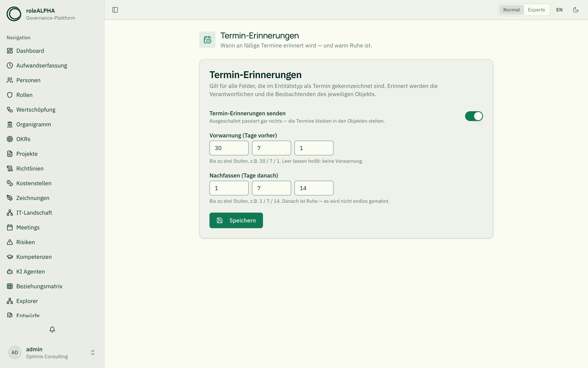The width and height of the screenshot is (588, 368).
Task: Toggle Termin-Erinnerungen senden switch off
Action: pyautogui.click(x=474, y=116)
